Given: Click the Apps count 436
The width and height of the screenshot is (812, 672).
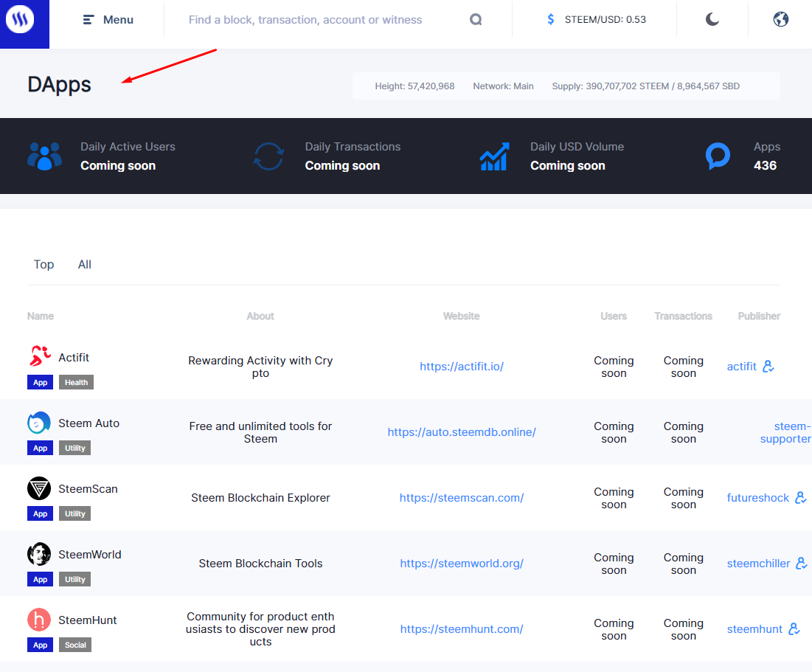Looking at the screenshot, I should pos(765,165).
